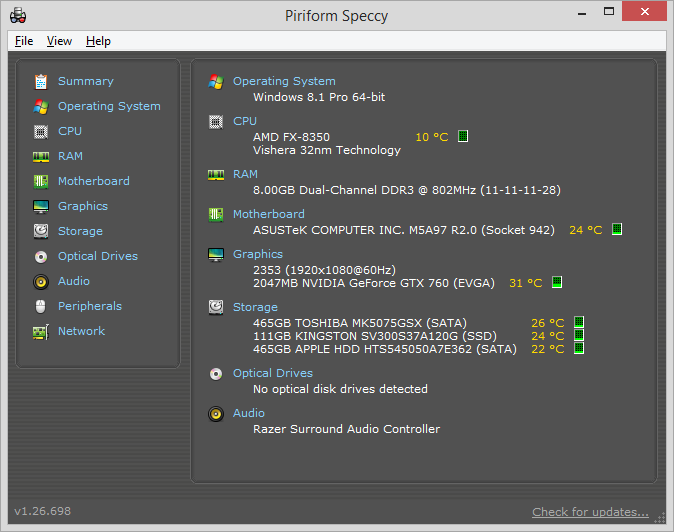Open Peripherals in the sidebar
This screenshot has height=532, width=674.
[90, 306]
